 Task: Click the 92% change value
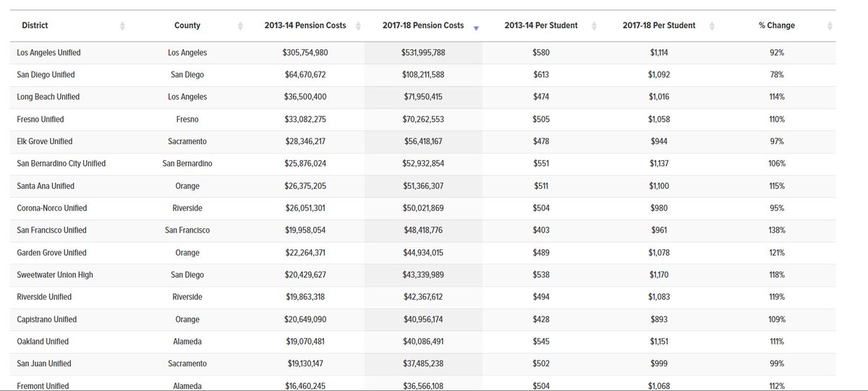(x=777, y=52)
